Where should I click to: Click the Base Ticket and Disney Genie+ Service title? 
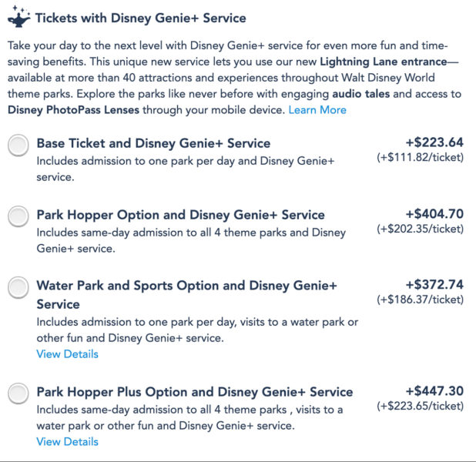(x=153, y=143)
